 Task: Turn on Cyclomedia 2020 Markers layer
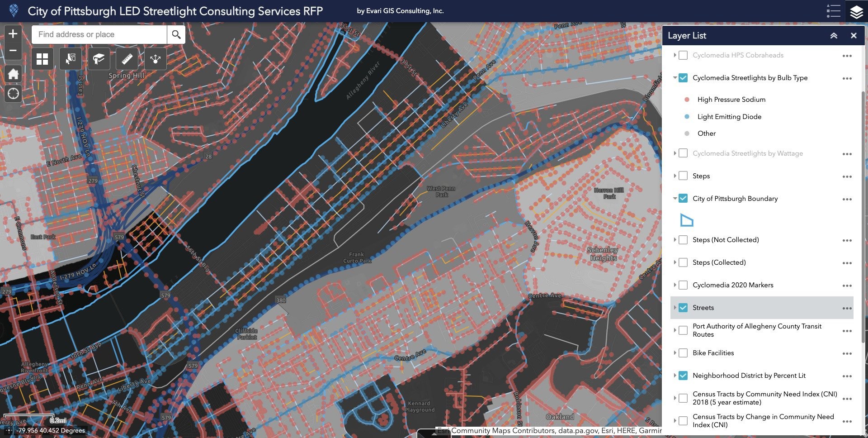pyautogui.click(x=683, y=285)
